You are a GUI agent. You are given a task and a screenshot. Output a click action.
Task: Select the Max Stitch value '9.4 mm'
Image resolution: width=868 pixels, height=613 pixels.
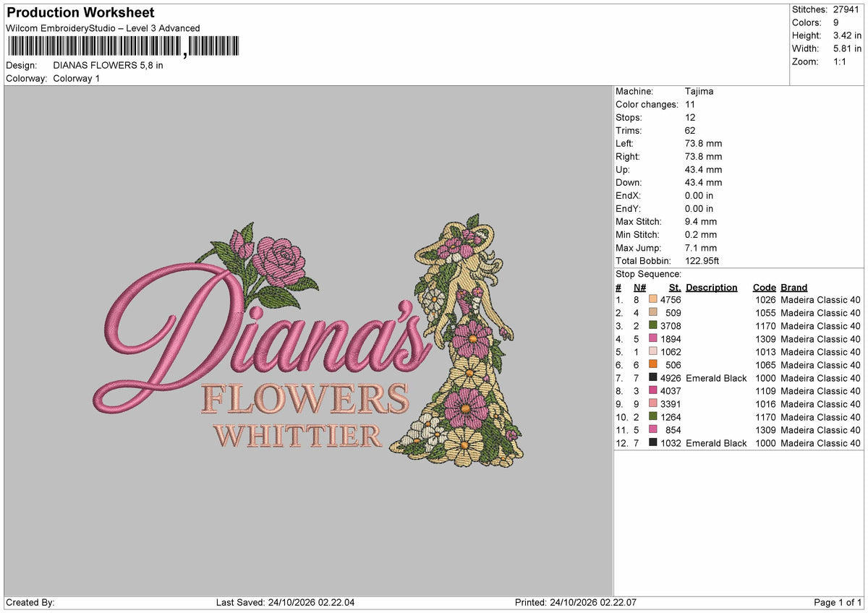pyautogui.click(x=701, y=222)
